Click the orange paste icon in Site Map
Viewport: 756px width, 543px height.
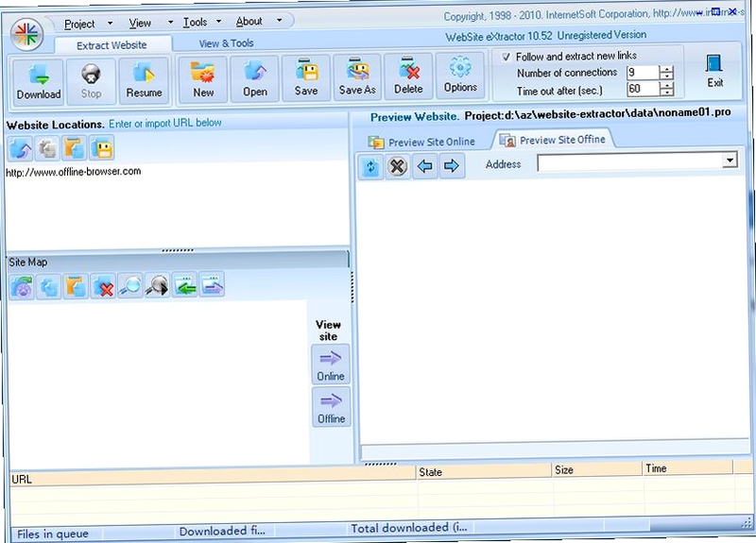point(76,287)
